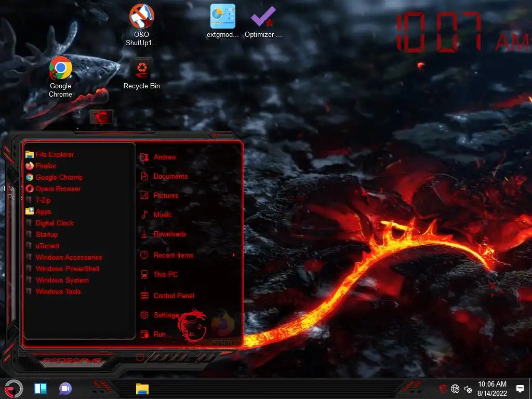Viewport: 532px width, 399px height.
Task: Click the Control Panel icon
Action: tap(144, 296)
